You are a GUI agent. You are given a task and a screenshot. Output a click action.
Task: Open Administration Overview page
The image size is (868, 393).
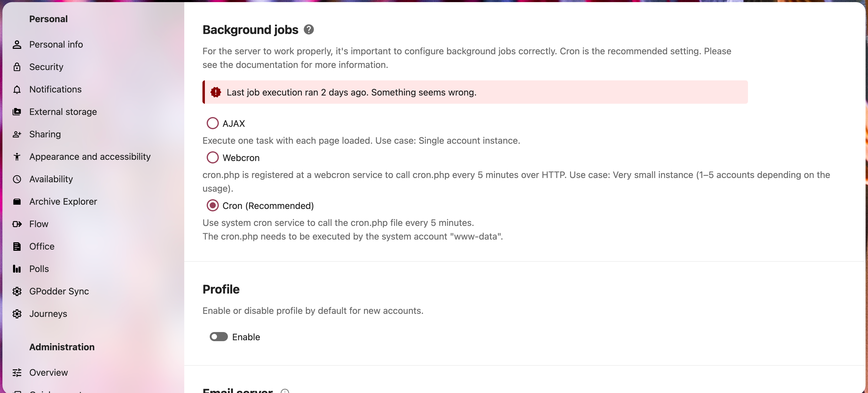tap(48, 372)
